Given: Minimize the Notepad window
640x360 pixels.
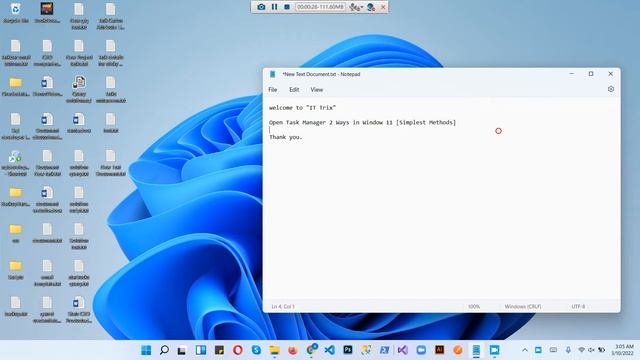Looking at the screenshot, I should 571,74.
